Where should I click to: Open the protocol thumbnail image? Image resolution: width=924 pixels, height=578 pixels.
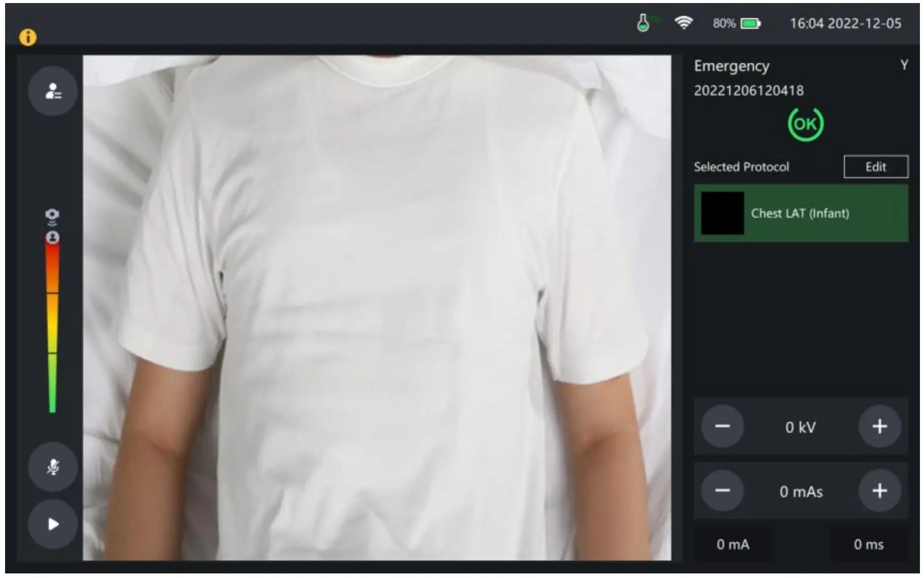(722, 214)
